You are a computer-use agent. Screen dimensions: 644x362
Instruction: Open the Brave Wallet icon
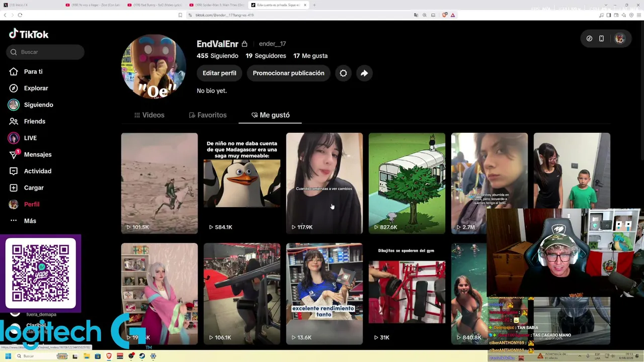(616, 15)
